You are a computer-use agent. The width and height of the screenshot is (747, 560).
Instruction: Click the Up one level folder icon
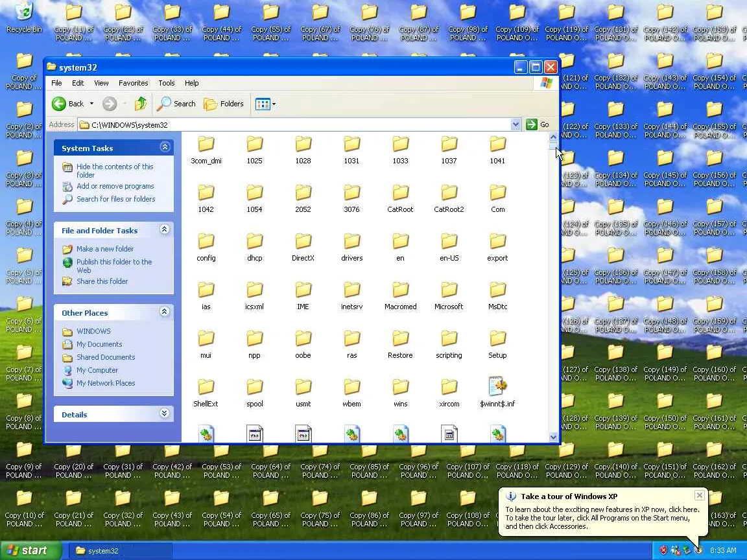[141, 104]
